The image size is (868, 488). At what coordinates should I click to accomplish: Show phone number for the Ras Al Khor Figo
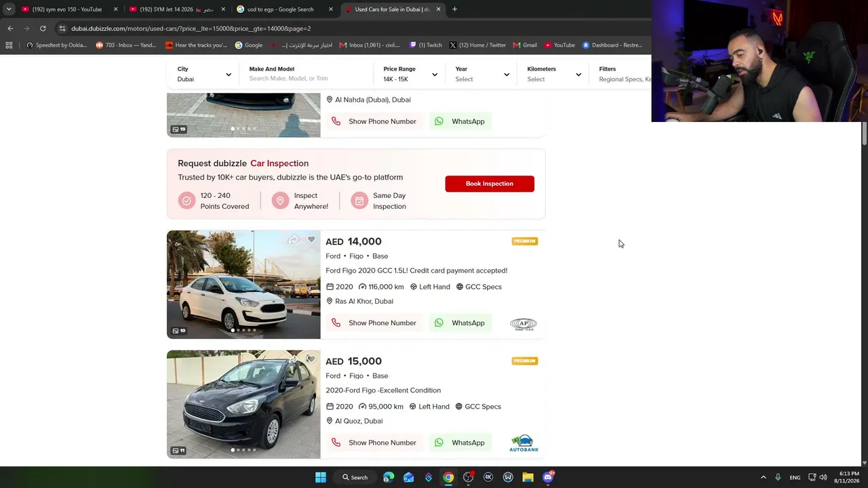(374, 323)
